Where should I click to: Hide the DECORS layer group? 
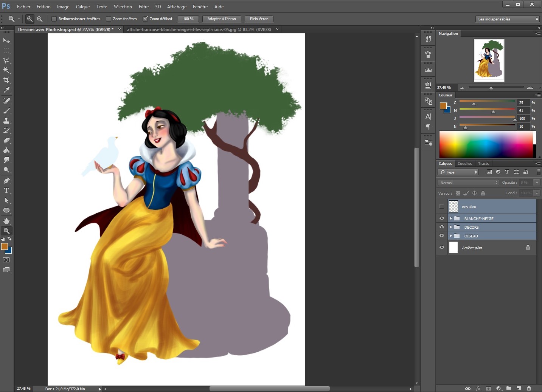click(x=441, y=227)
